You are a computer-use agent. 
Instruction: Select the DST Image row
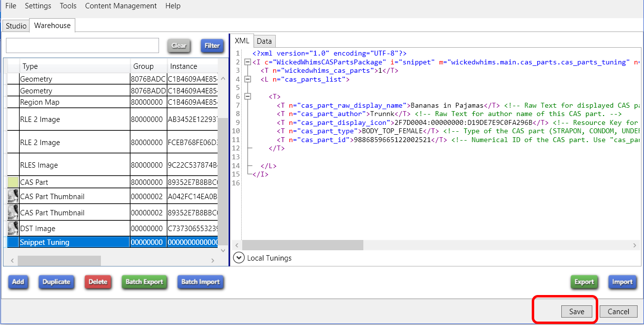point(112,228)
